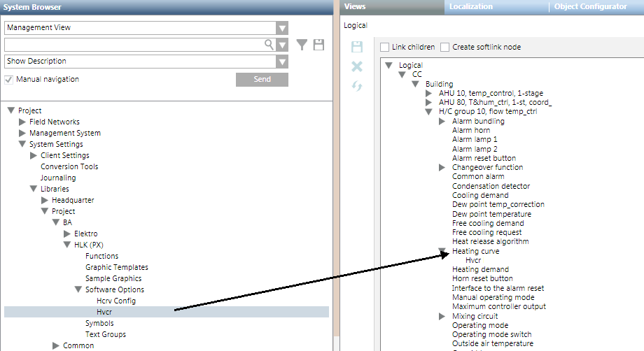Check the Create softlink node option
Screen dimensions: 644x351
[444, 48]
